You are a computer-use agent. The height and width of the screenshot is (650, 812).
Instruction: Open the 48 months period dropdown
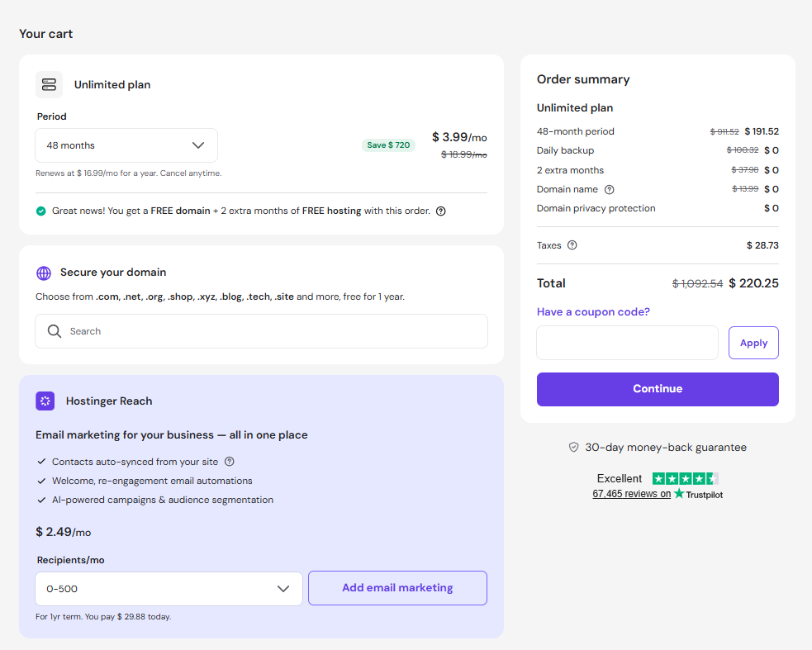click(x=126, y=145)
